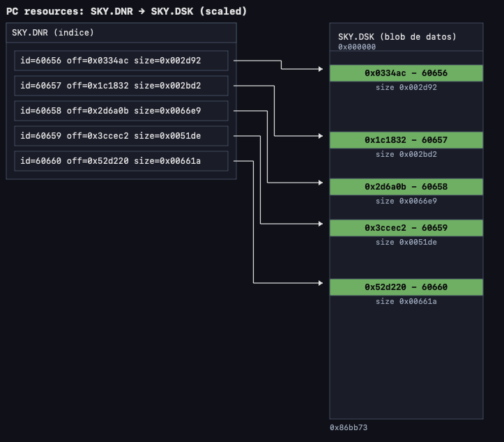This screenshot has height=442, width=504.
Task: Click the size 0x002d92 label
Action: [x=406, y=88]
